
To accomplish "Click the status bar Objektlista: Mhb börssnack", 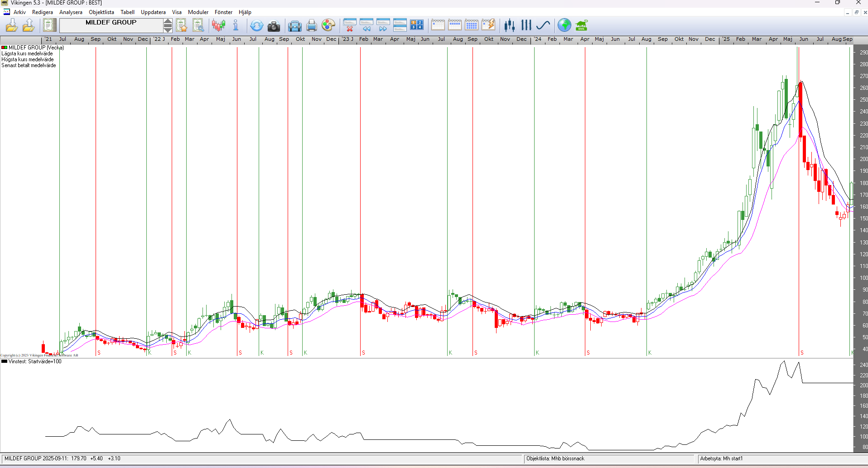I will 555,458.
